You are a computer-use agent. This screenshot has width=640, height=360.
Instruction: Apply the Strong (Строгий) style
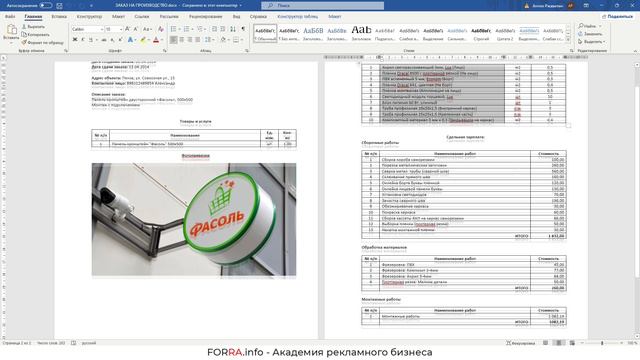click(x=481, y=33)
